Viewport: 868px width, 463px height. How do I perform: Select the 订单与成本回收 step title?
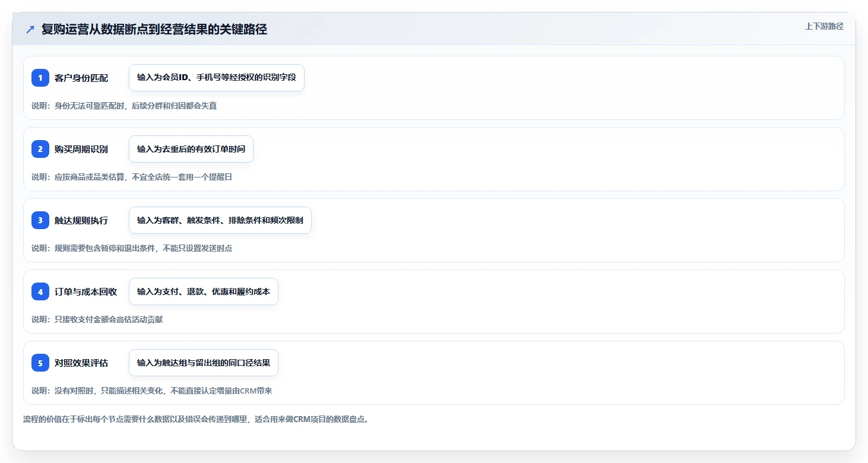click(85, 291)
